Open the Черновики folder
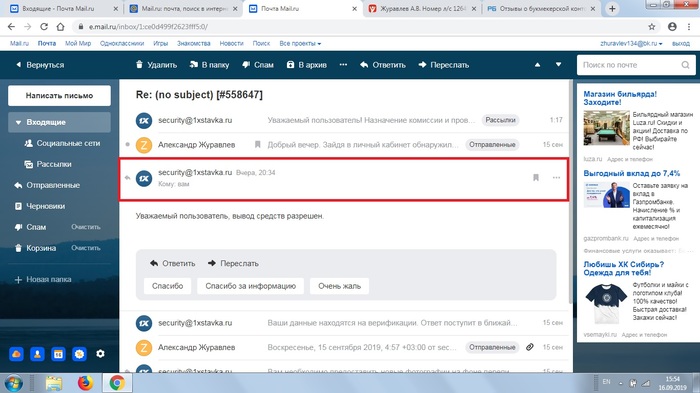The width and height of the screenshot is (700, 393). 40,206
